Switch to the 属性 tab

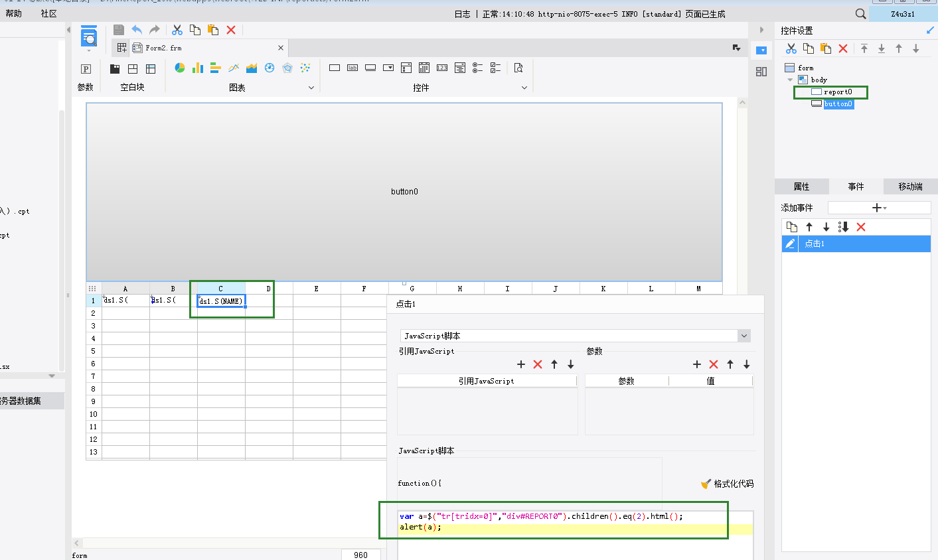[802, 186]
